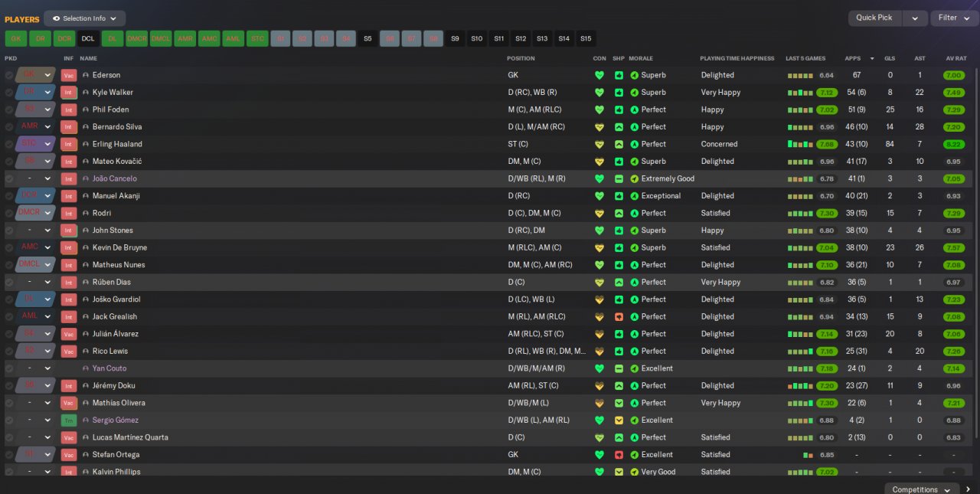Click Erling Haaland's 8.22 average rating
The image size is (980, 494).
tap(954, 144)
